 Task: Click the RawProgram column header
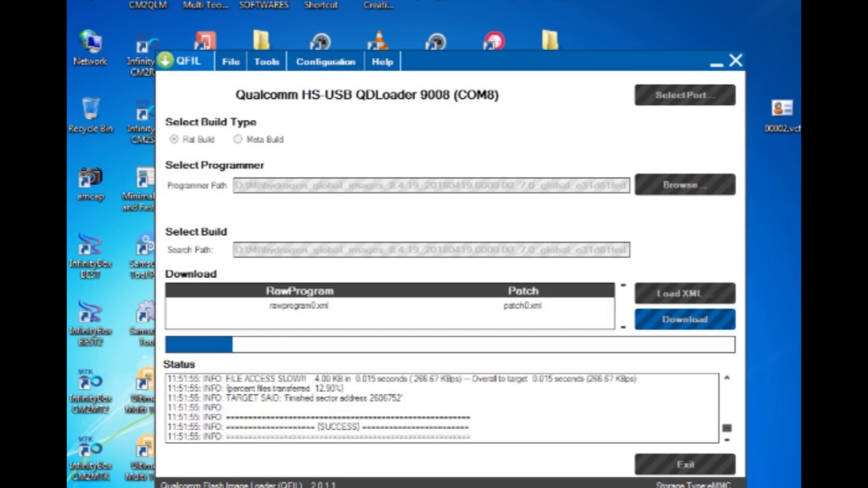tap(300, 291)
